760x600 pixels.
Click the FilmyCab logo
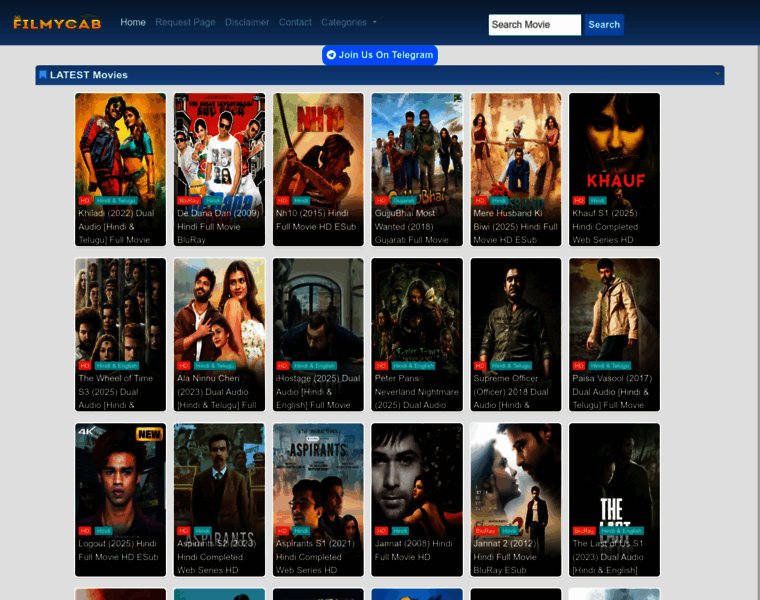57,23
